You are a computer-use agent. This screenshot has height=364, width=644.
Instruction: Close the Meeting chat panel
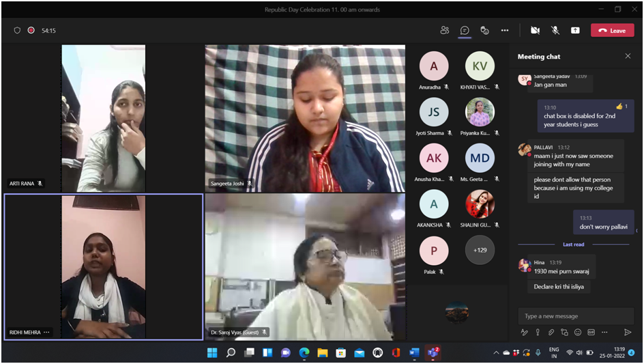[628, 56]
